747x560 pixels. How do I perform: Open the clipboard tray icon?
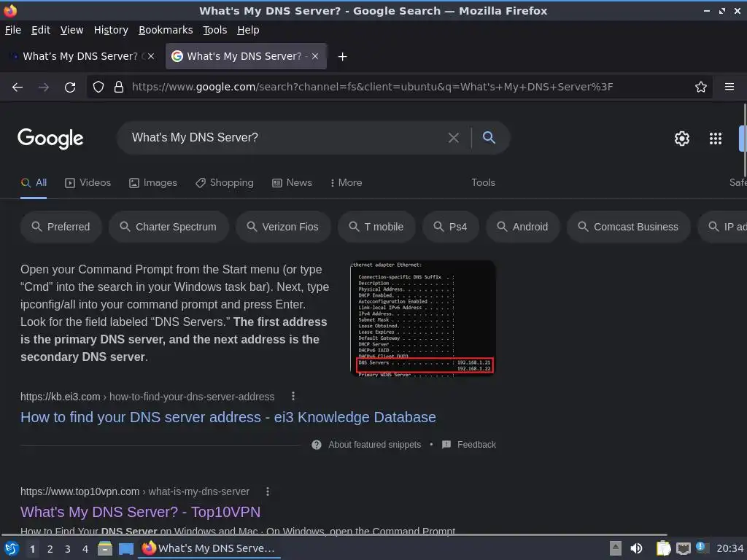663,548
